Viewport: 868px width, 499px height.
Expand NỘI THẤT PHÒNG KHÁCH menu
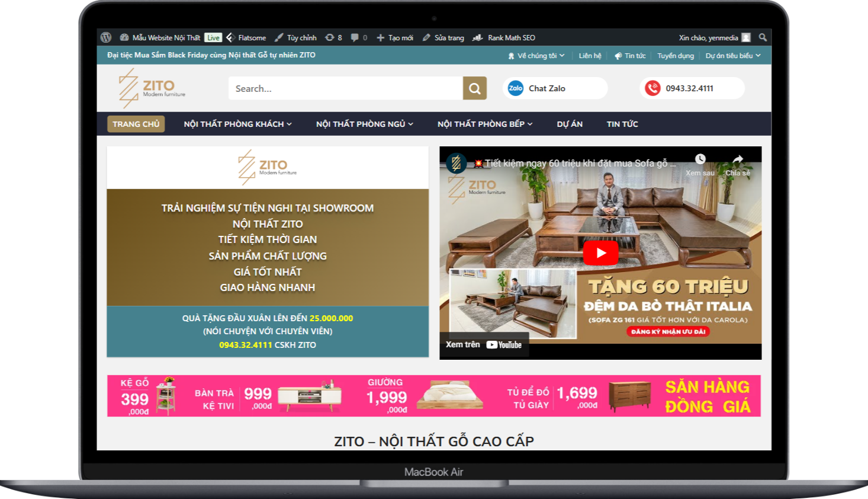[x=238, y=124]
